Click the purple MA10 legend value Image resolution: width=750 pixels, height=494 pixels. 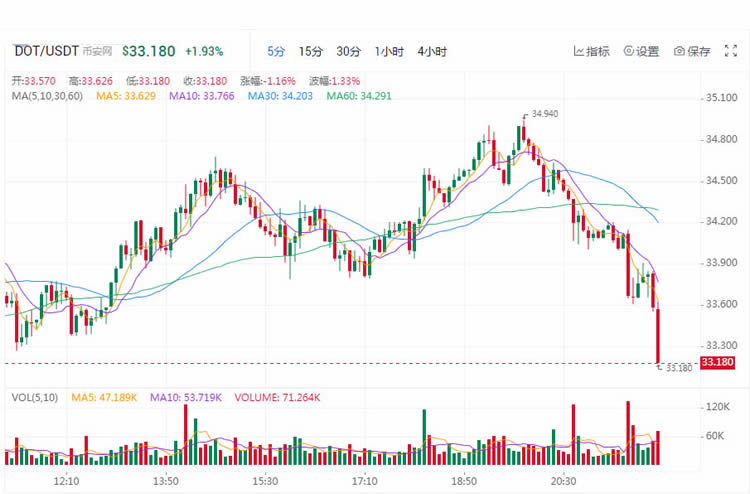[x=201, y=96]
